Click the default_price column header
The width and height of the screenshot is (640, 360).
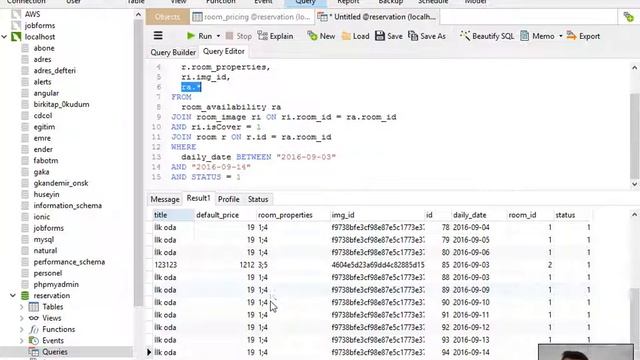point(225,215)
